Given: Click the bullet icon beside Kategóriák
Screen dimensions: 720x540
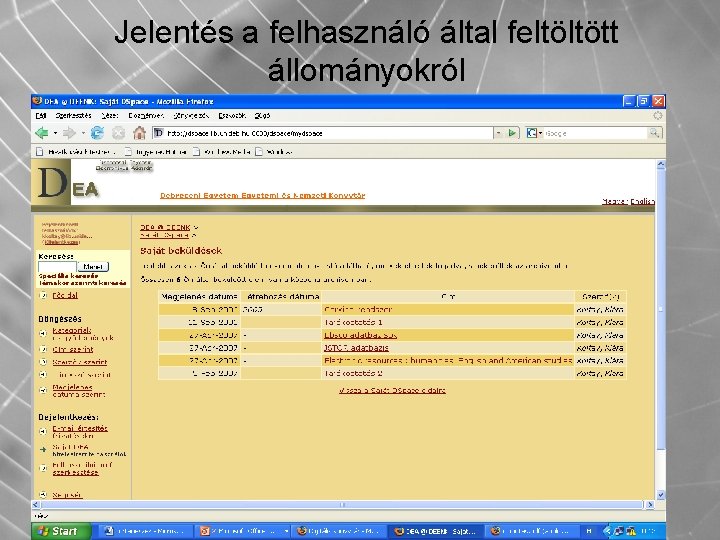Looking at the screenshot, I should pos(43,333).
